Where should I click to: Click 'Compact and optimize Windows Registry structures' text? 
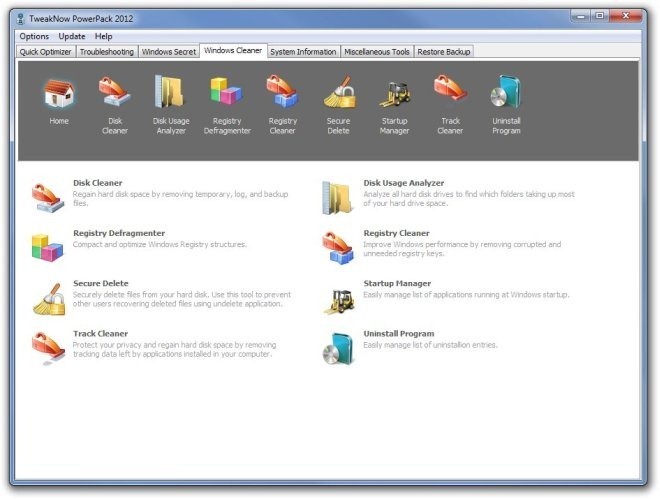point(160,244)
